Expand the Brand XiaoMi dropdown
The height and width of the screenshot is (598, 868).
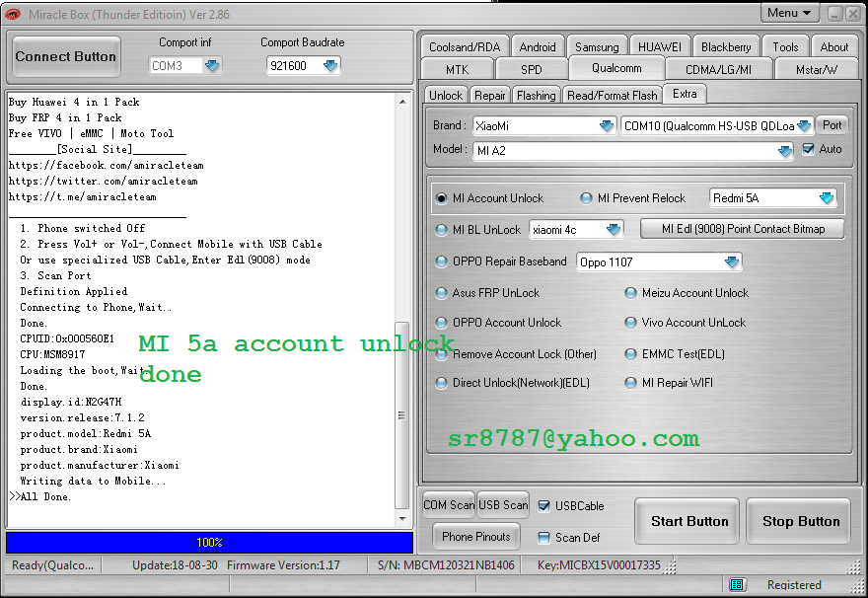point(607,125)
